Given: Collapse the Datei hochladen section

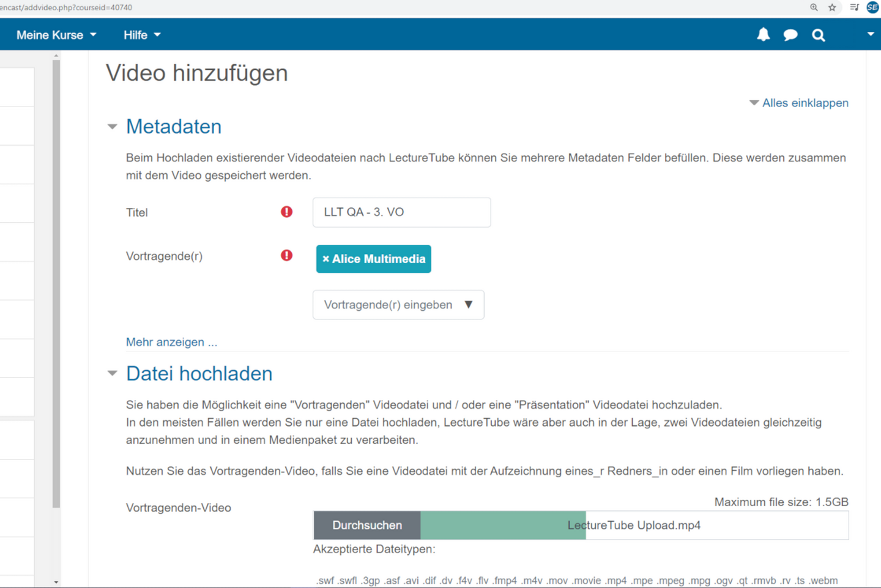Looking at the screenshot, I should click(113, 373).
